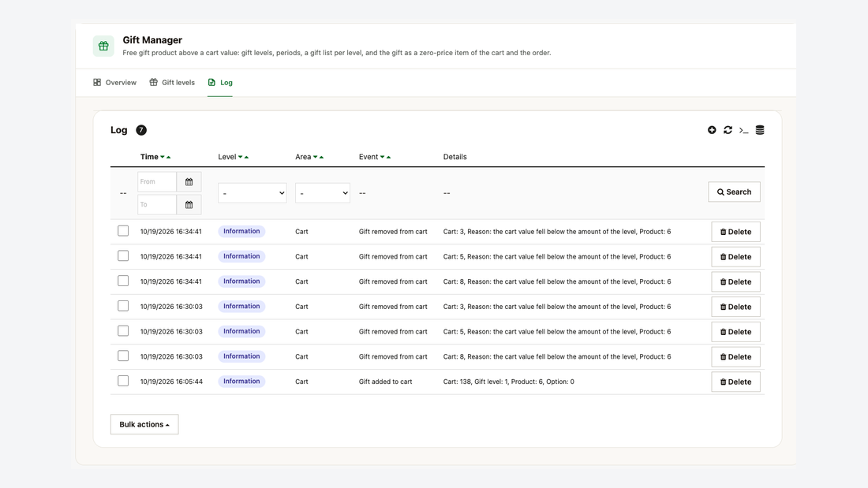Open the Area filter dropdown
This screenshot has width=868, height=488.
[x=323, y=193]
